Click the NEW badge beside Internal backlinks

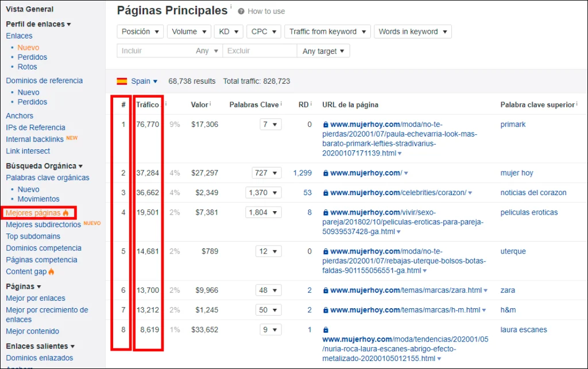71,138
